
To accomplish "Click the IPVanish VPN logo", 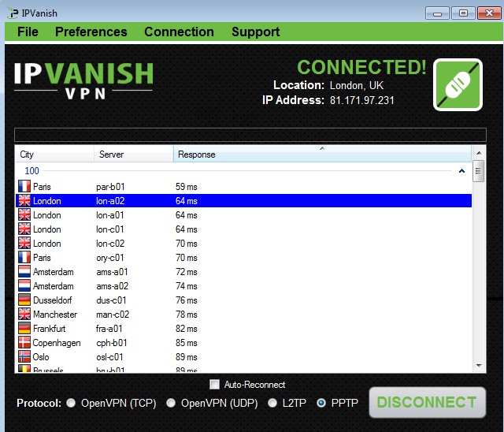I will [x=83, y=80].
